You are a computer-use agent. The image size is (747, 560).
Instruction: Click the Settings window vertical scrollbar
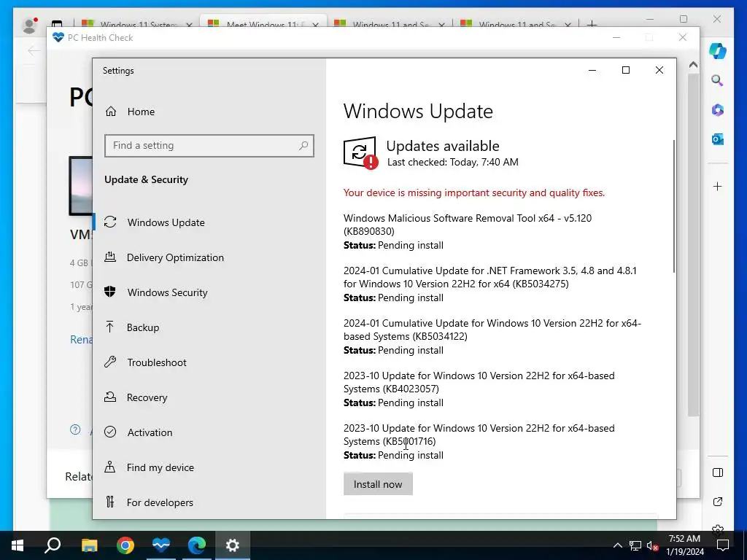pos(673,206)
